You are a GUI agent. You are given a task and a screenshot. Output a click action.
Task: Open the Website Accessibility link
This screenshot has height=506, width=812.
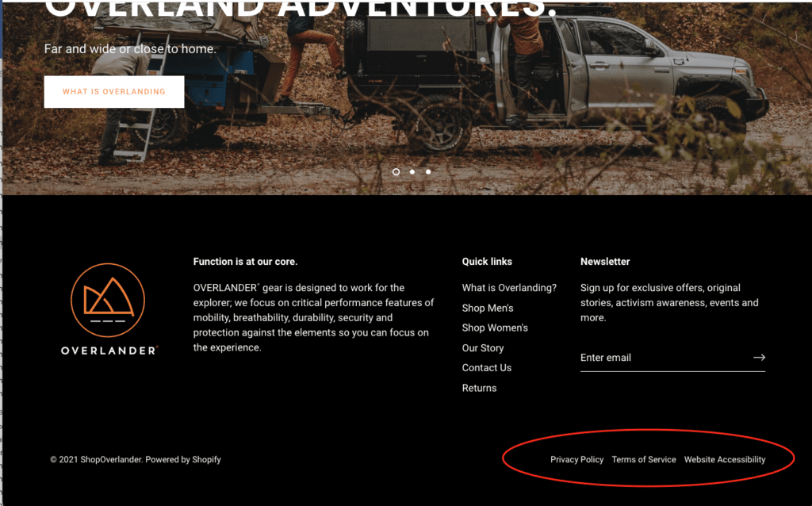click(x=725, y=459)
